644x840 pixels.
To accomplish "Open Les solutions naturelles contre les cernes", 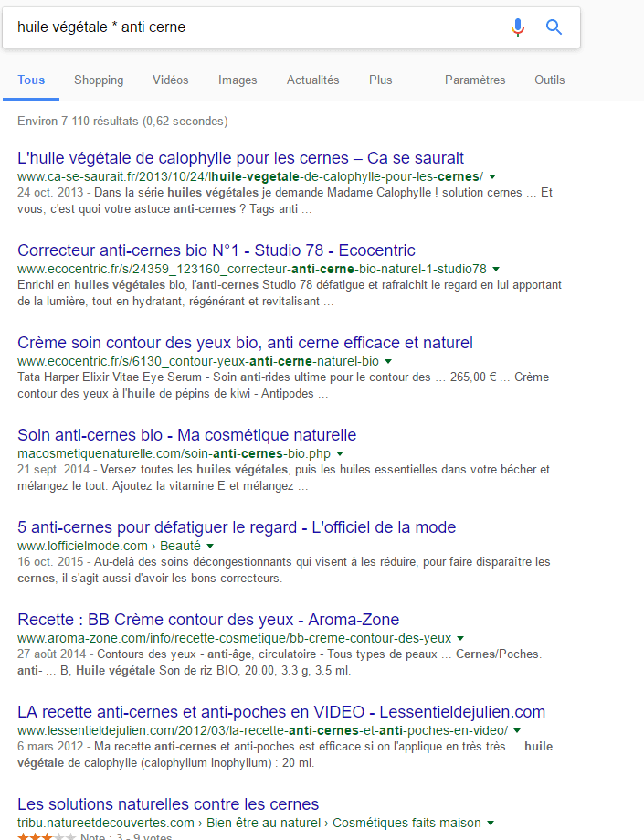I will 168,804.
